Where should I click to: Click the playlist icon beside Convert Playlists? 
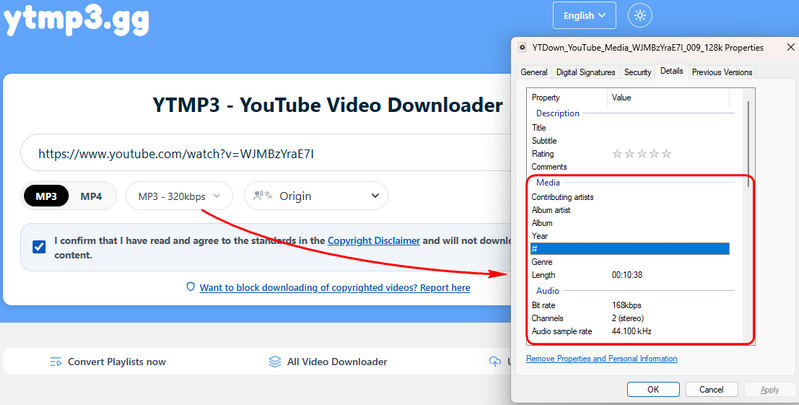pyautogui.click(x=56, y=362)
